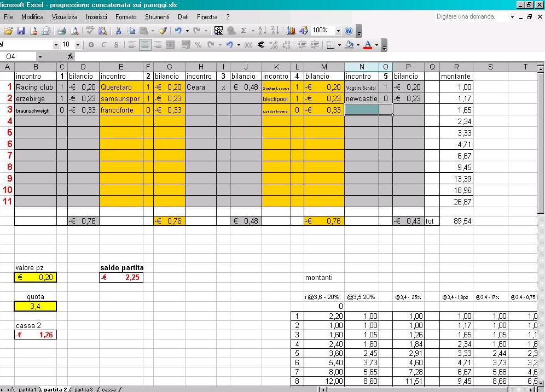Click the fx insert function icon
The height and width of the screenshot is (392, 545).
coord(71,56)
